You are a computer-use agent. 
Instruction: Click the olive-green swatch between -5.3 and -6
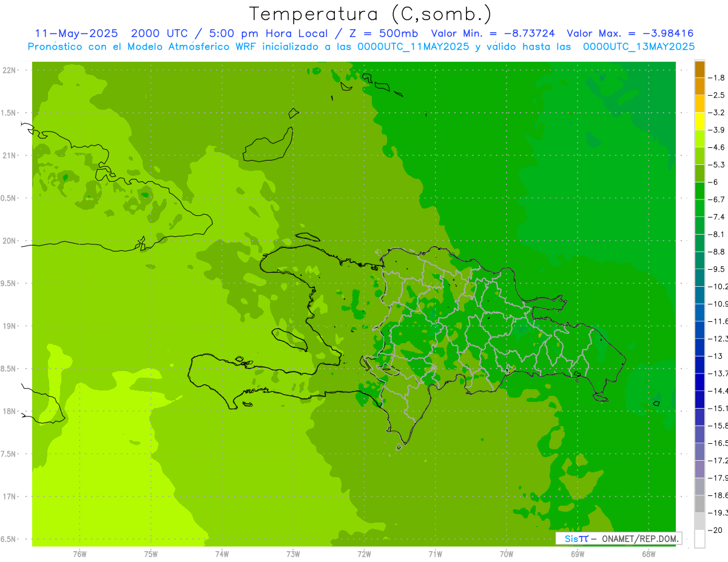coord(699,173)
